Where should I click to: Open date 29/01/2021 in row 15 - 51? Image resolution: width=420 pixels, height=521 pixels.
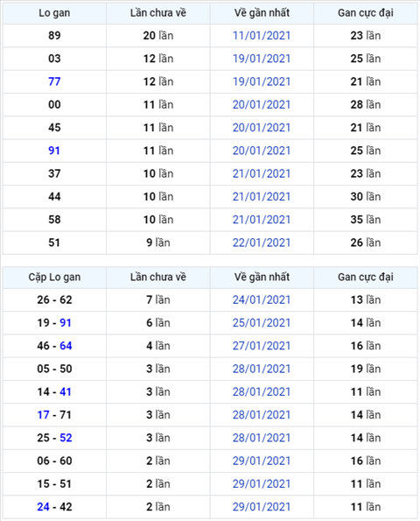pyautogui.click(x=262, y=483)
